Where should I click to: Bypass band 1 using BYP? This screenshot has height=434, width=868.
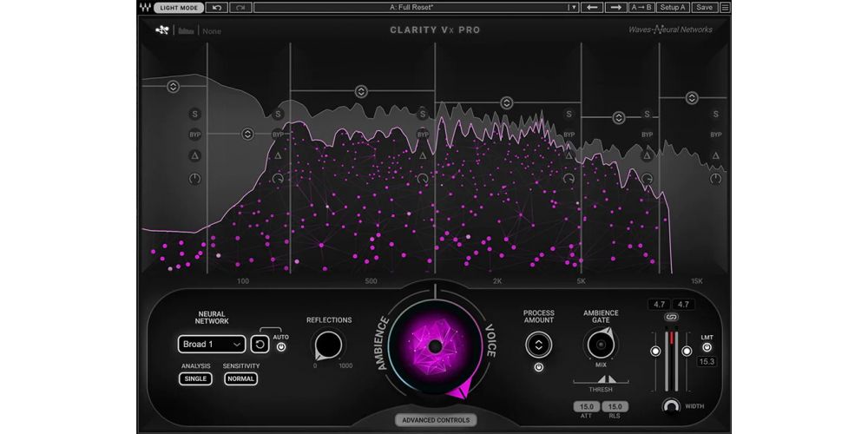194,135
